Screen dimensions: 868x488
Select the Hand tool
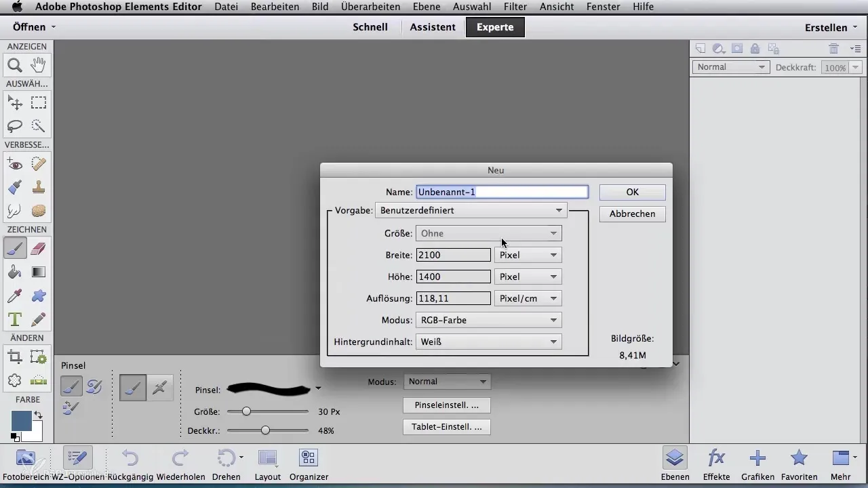[x=39, y=65]
